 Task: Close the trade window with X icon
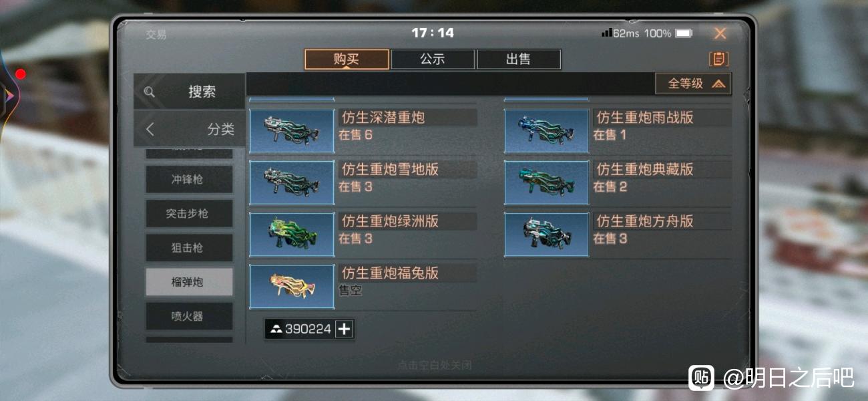(720, 33)
